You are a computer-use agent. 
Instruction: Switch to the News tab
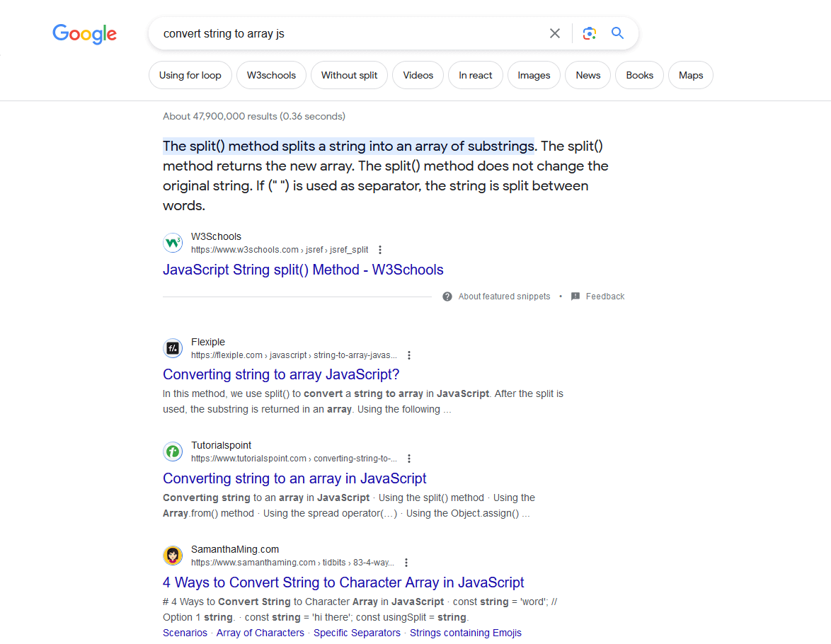click(588, 75)
